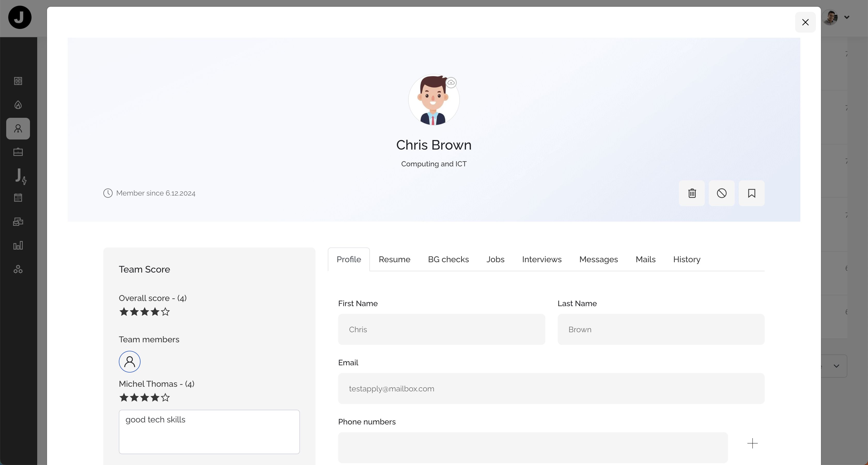The width and height of the screenshot is (868, 465).
Task: Click the Email input field
Action: tap(551, 389)
